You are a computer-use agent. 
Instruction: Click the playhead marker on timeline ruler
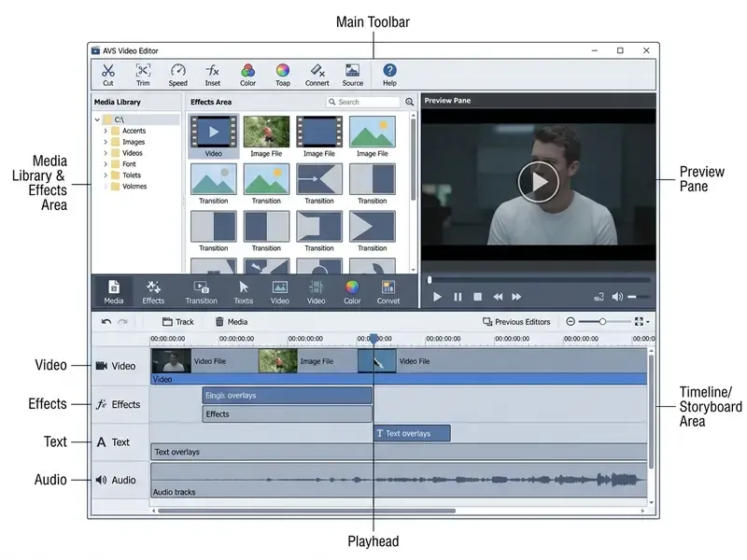(374, 338)
